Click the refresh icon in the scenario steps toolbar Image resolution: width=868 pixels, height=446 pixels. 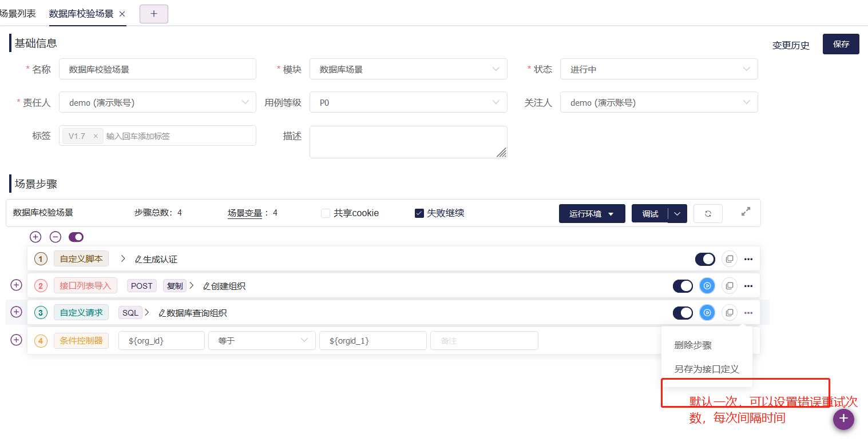point(708,213)
